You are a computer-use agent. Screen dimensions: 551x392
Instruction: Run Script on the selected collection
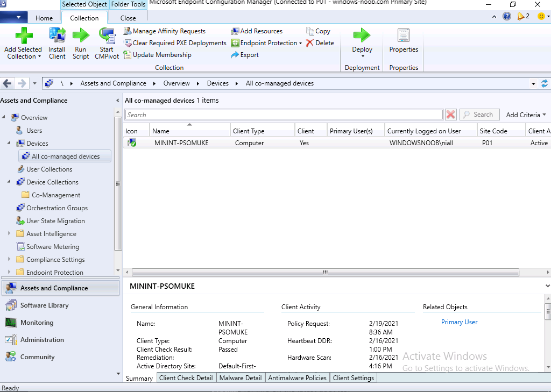tap(81, 44)
